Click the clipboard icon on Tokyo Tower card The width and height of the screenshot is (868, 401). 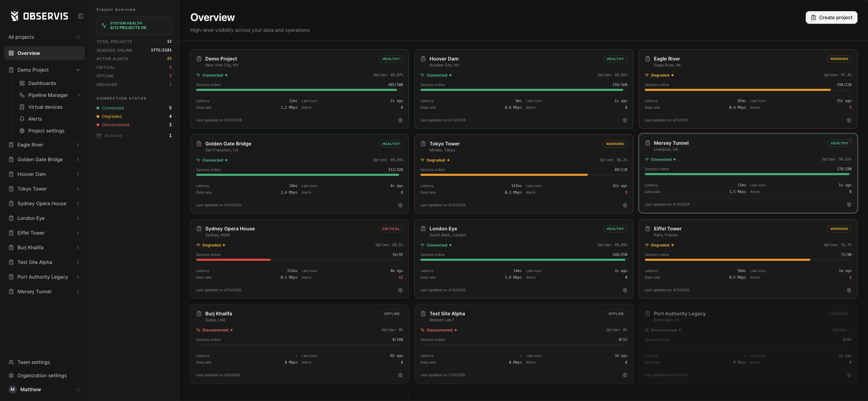point(423,144)
